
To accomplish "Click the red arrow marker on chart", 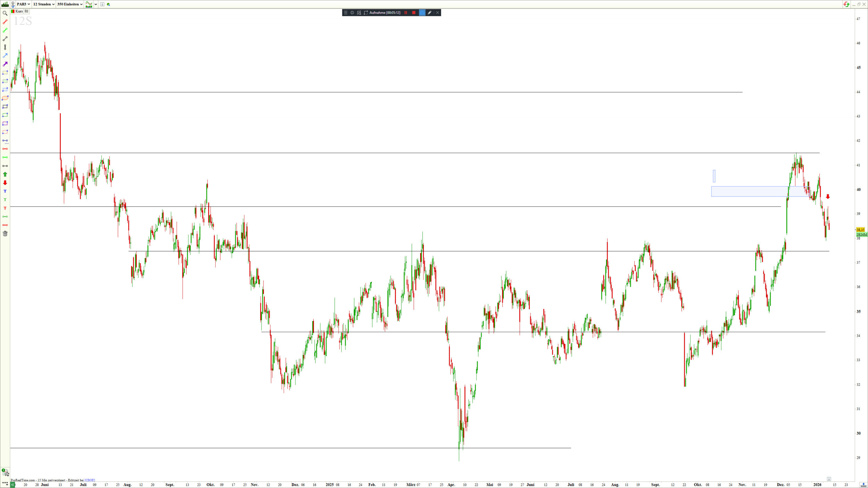I will click(x=828, y=196).
